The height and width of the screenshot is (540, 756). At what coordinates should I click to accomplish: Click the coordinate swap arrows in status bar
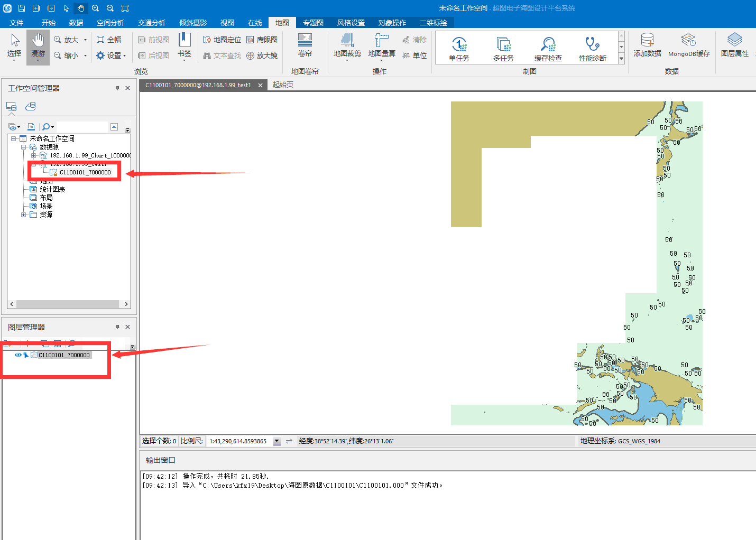(289, 441)
